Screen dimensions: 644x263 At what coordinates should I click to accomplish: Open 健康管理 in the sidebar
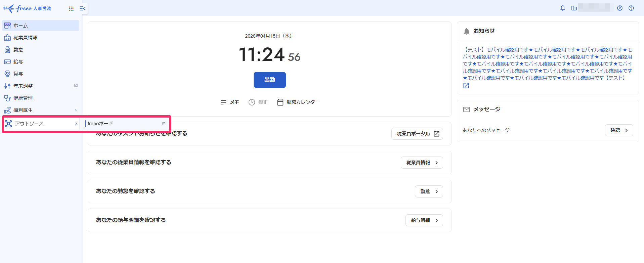(x=41, y=98)
